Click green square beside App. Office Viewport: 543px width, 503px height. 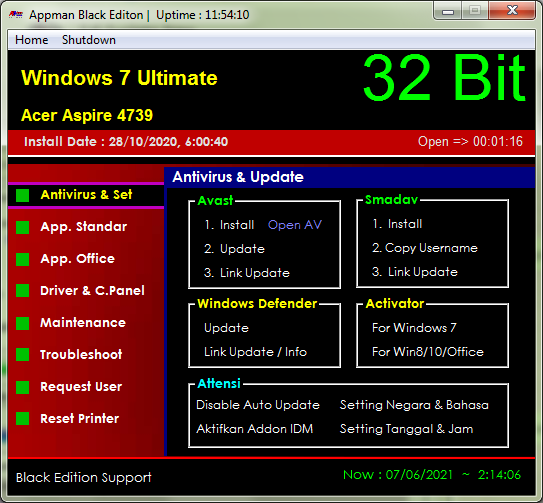[23, 259]
